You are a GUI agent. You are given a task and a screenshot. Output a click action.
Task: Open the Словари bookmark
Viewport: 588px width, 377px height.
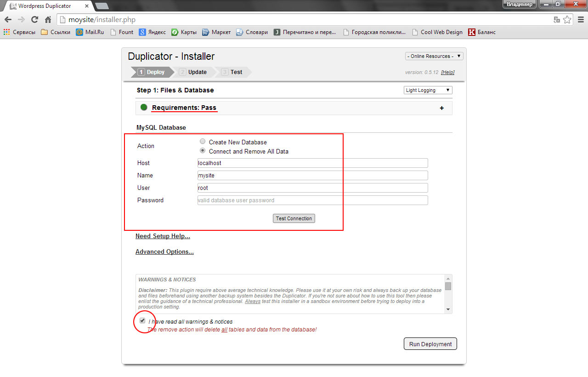(252, 32)
